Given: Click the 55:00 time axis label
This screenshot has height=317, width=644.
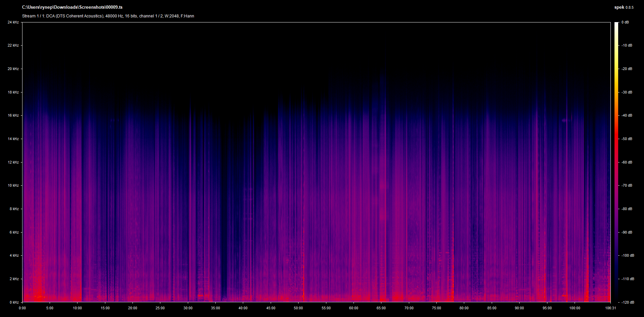Looking at the screenshot, I should 326,308.
